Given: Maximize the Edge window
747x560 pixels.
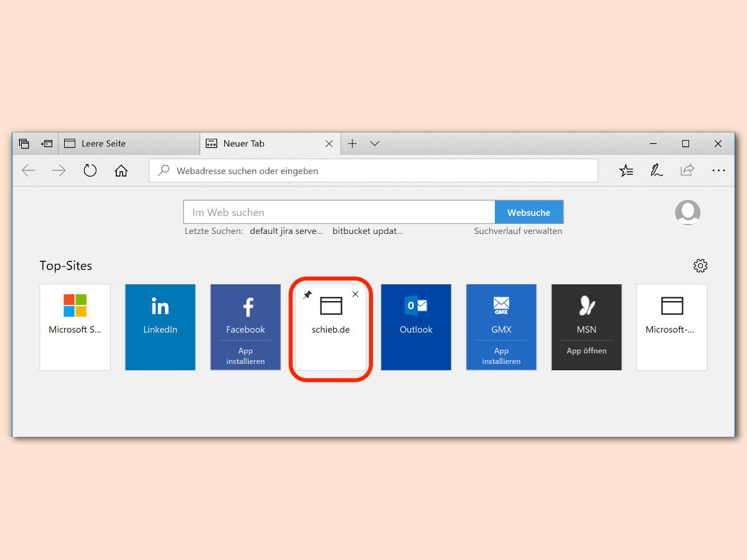Looking at the screenshot, I should click(x=686, y=144).
